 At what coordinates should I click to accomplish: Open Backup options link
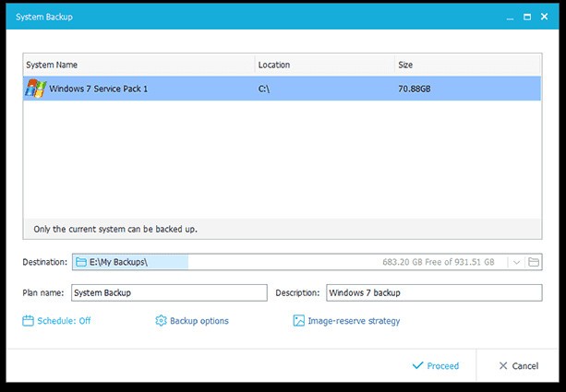click(x=192, y=321)
